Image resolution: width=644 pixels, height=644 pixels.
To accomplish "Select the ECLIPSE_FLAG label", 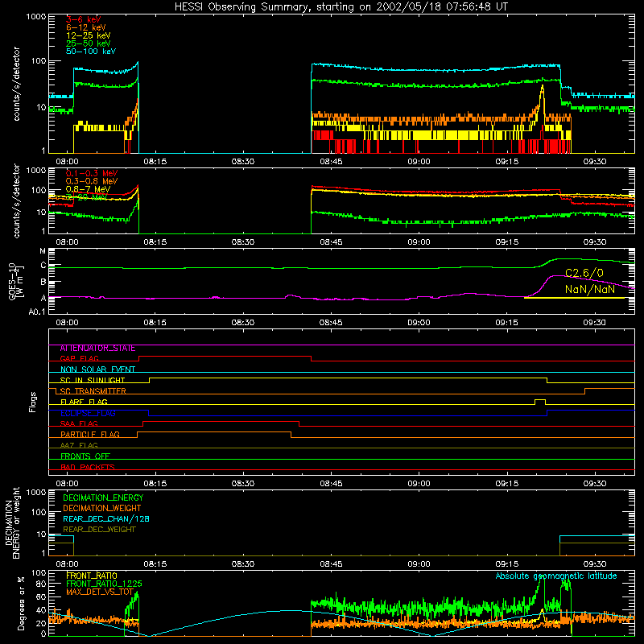I will [x=88, y=413].
